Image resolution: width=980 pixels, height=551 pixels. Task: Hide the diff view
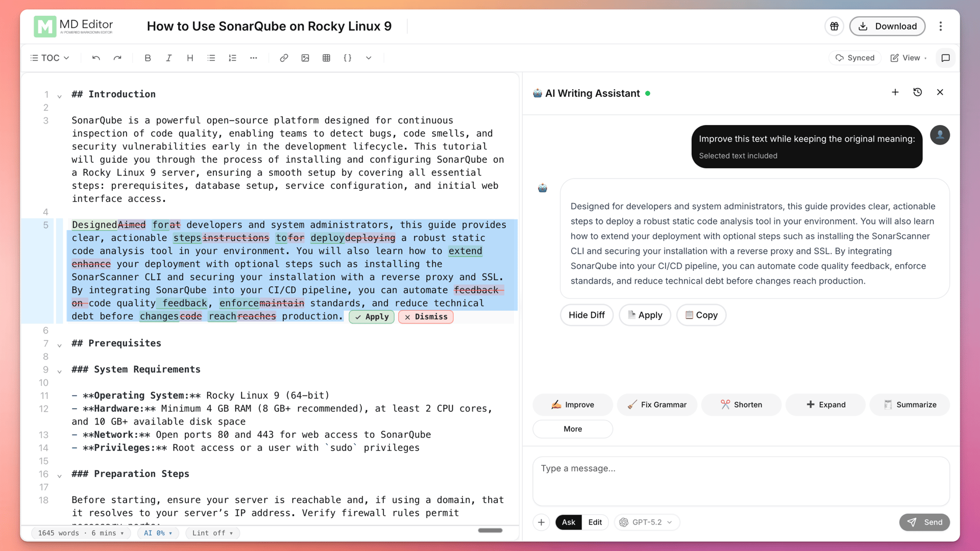click(x=587, y=315)
